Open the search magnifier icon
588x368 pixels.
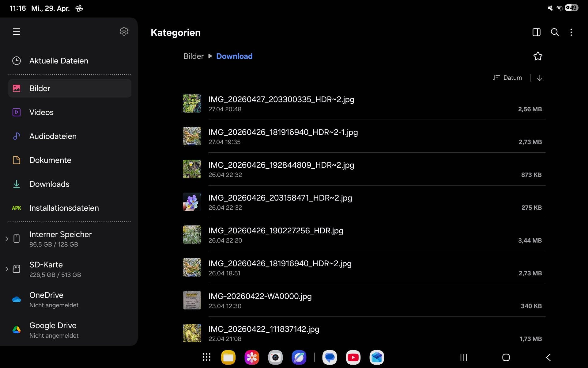coord(555,32)
